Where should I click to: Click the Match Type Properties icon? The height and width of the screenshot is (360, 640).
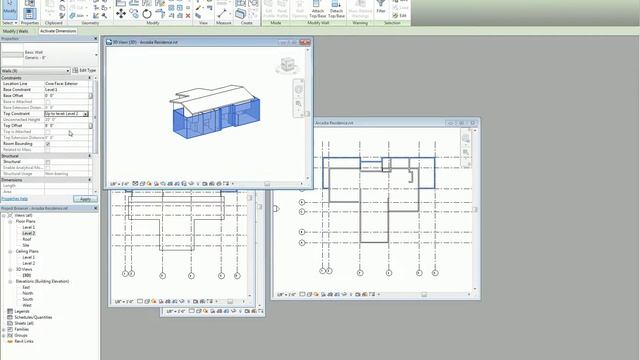click(x=62, y=16)
